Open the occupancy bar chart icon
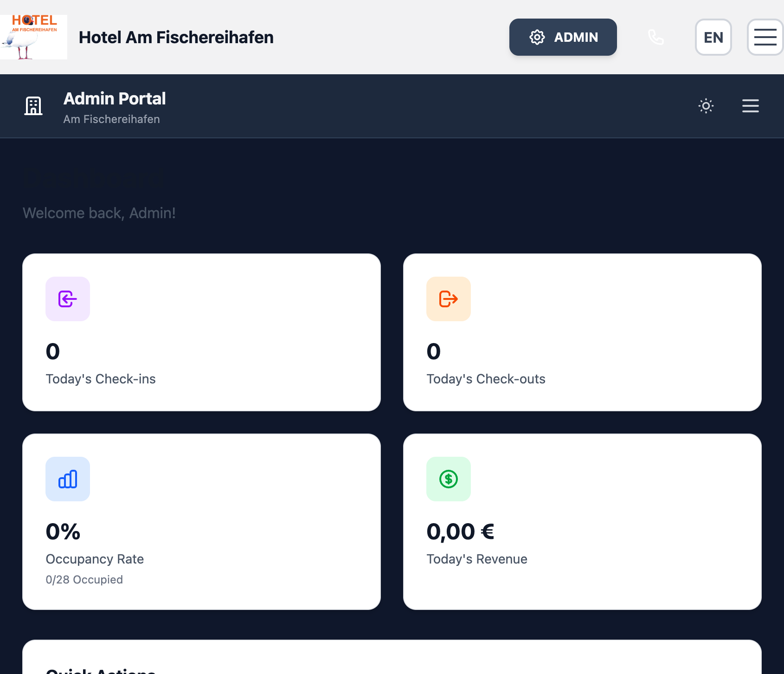Image resolution: width=784 pixels, height=674 pixels. click(68, 479)
